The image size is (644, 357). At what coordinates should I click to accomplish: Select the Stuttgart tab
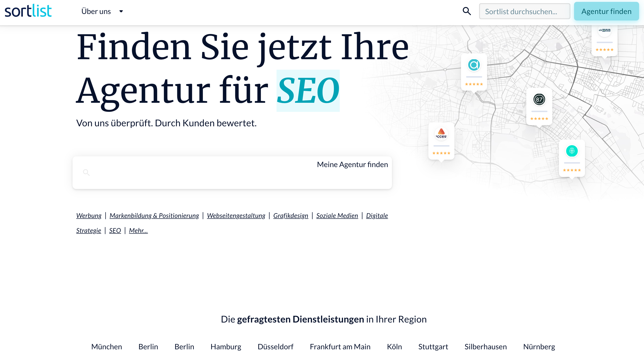pyautogui.click(x=433, y=347)
